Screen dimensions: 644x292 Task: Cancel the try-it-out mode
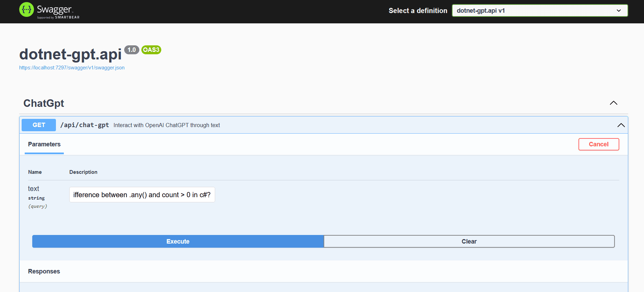598,144
